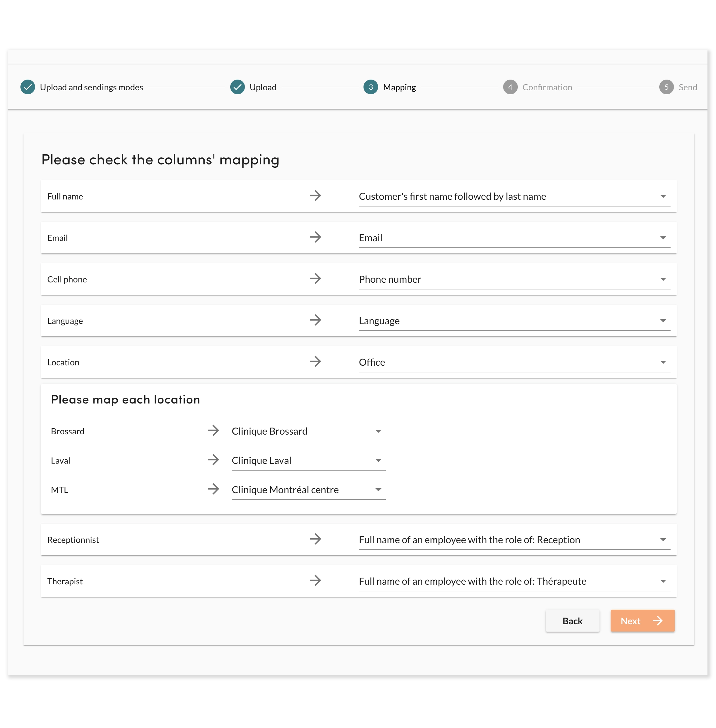Screen dimensions: 716x728
Task: Expand the Phone number dropdown arrow
Action: point(663,279)
